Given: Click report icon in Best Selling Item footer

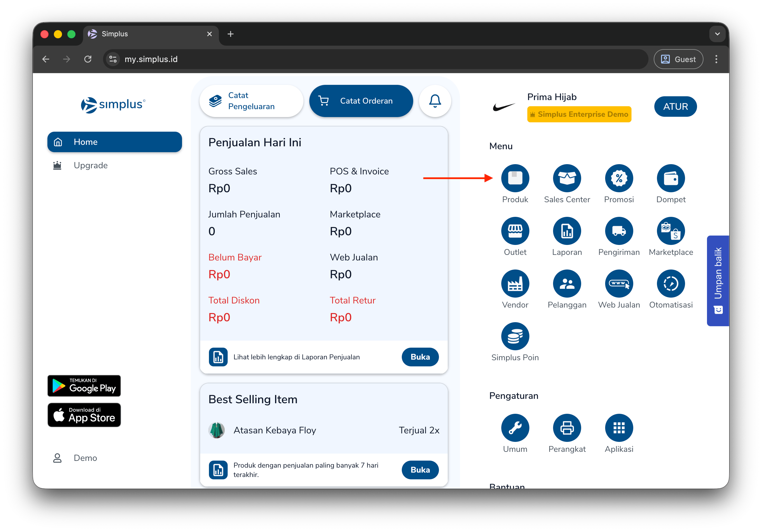Looking at the screenshot, I should click(218, 470).
